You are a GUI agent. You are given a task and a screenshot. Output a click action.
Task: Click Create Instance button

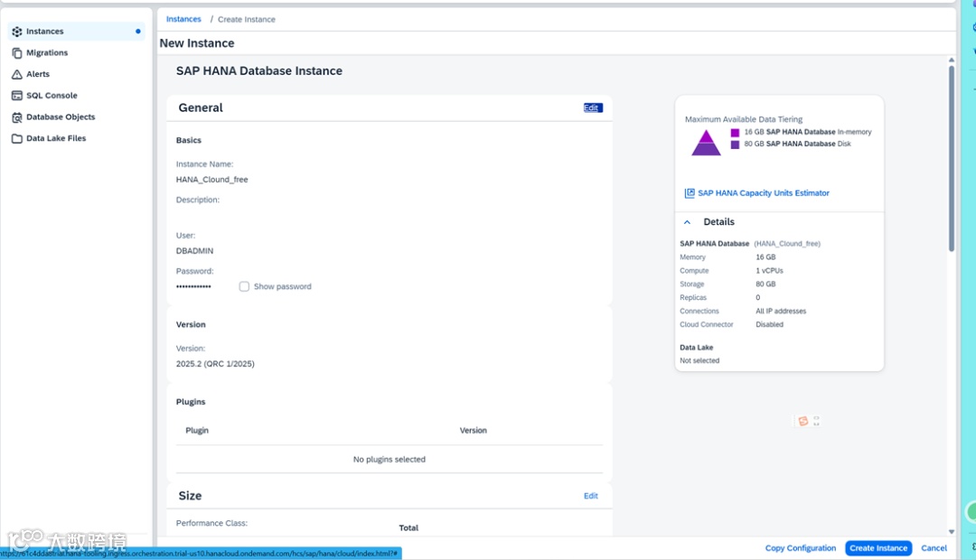(x=878, y=548)
